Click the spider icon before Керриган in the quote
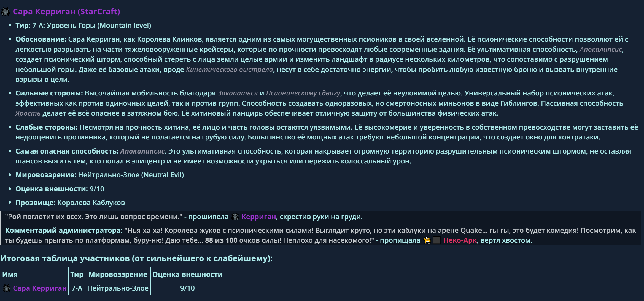The width and height of the screenshot is (644, 301). point(235,217)
